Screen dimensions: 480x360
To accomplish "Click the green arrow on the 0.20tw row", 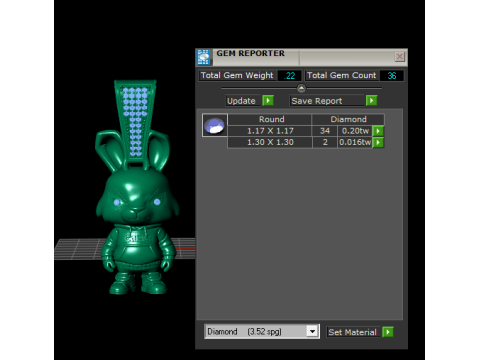I will click(x=378, y=131).
